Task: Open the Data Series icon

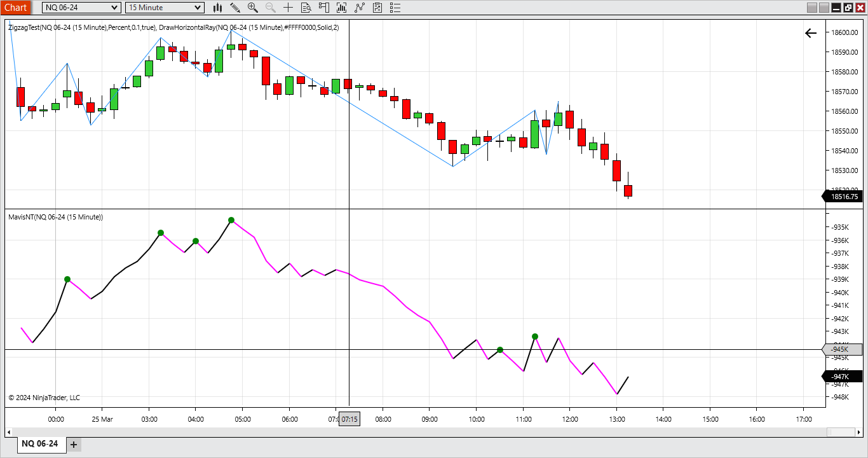Action: (x=342, y=8)
